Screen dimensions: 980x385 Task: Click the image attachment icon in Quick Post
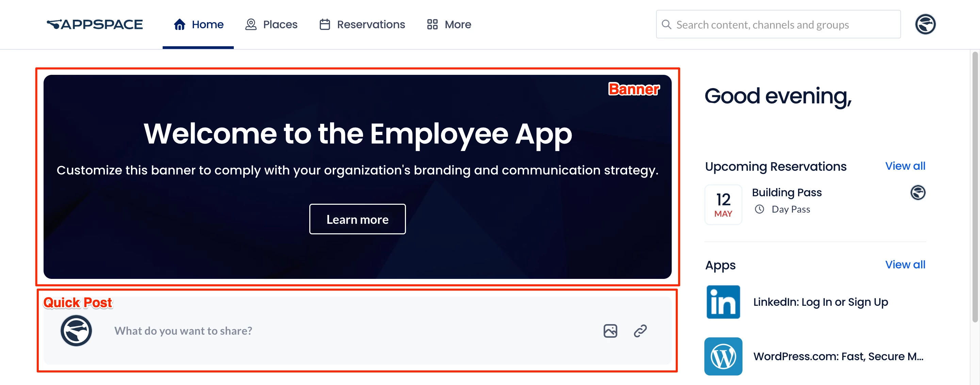coord(610,331)
